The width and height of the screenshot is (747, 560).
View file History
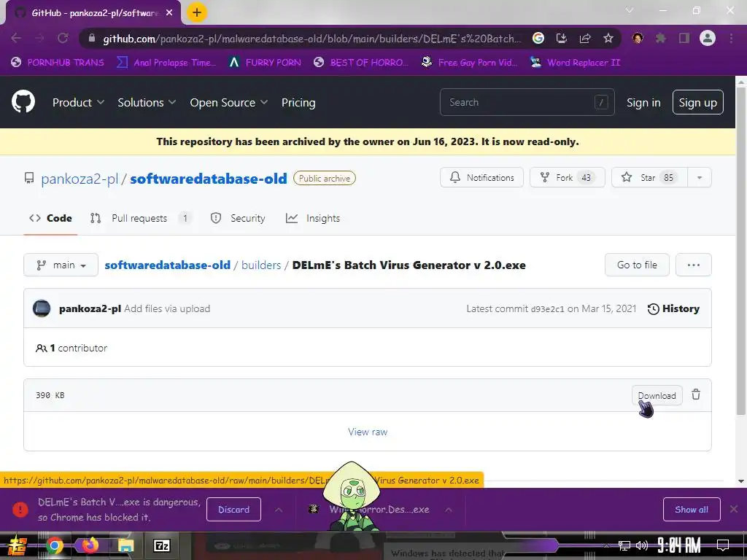point(673,308)
